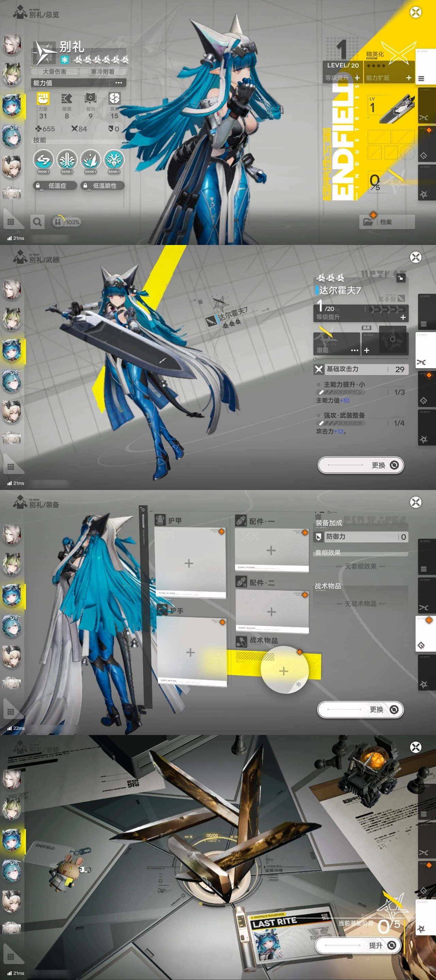This screenshot has height=980, width=436.
Task: Open the empty 护甲 armor slot
Action: point(189,563)
